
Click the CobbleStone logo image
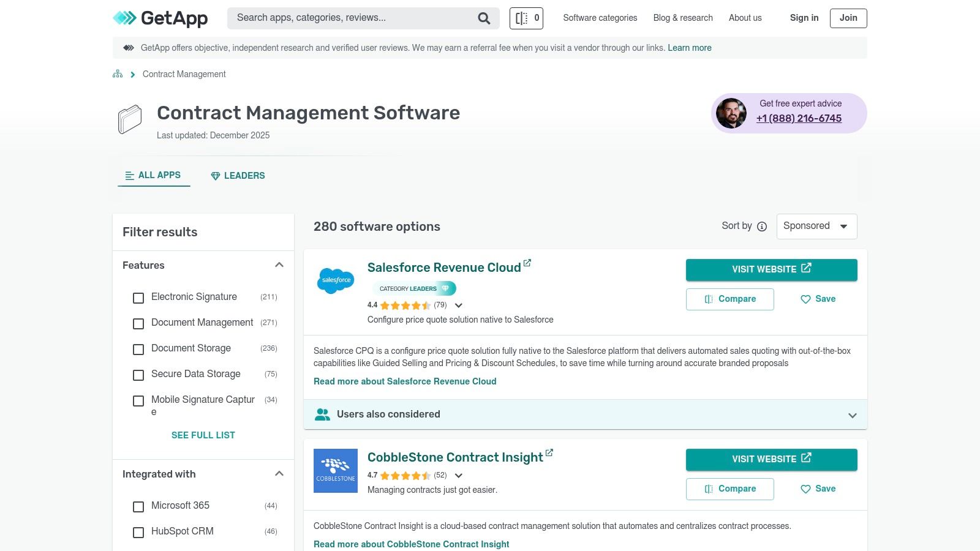(x=336, y=471)
